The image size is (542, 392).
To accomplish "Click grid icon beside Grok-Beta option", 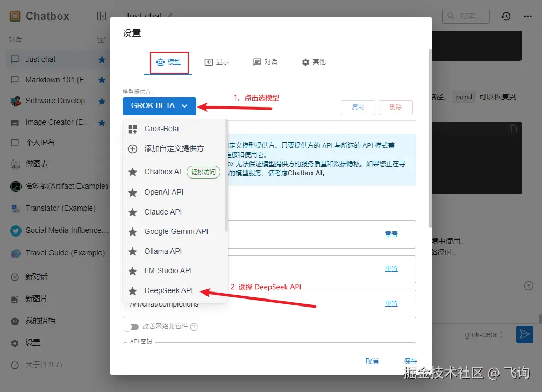I will (x=132, y=129).
